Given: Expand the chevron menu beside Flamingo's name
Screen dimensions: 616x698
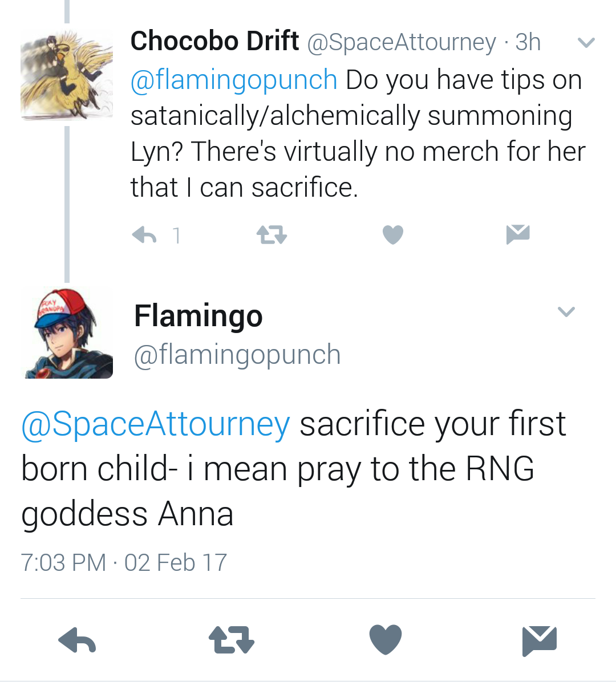Looking at the screenshot, I should pyautogui.click(x=566, y=311).
